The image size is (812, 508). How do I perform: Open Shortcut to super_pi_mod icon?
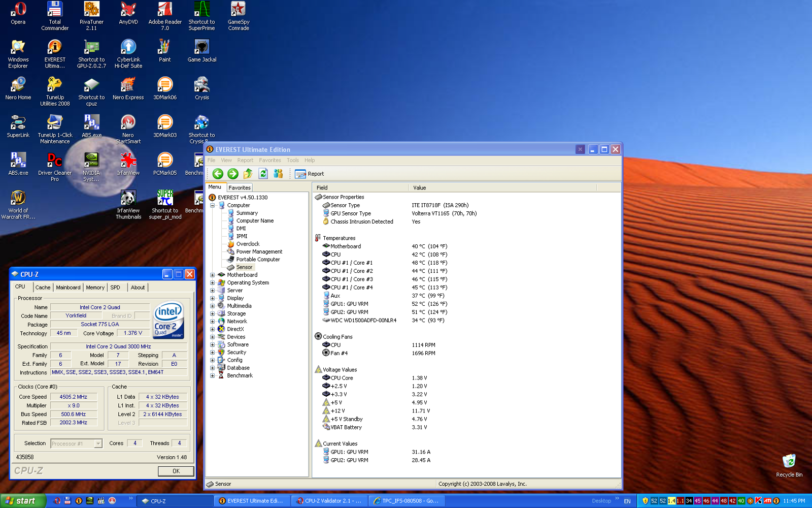165,205
